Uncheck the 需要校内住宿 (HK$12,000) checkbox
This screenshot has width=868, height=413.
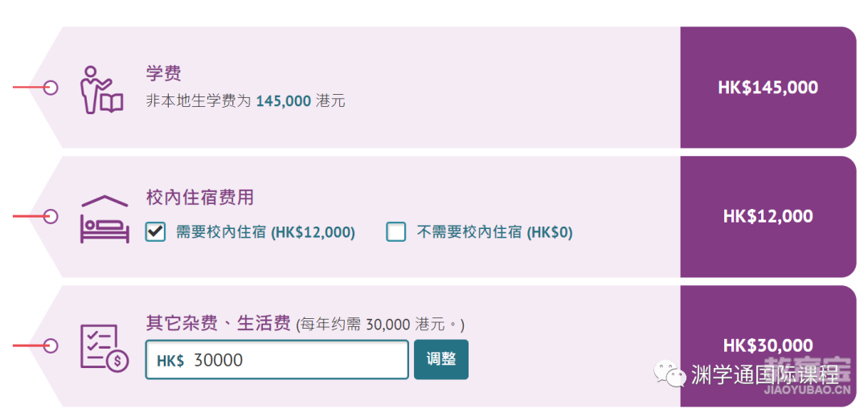coord(156,232)
